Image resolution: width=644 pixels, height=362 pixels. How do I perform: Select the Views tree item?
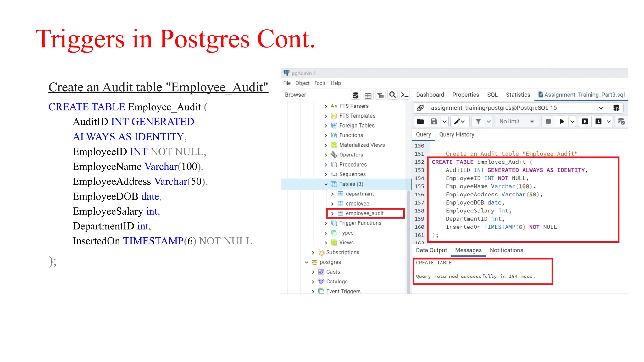tap(347, 243)
